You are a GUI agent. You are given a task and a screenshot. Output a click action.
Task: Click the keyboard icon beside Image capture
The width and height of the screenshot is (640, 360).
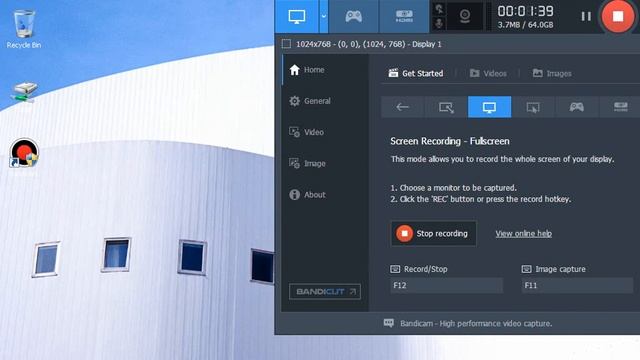[527, 269]
